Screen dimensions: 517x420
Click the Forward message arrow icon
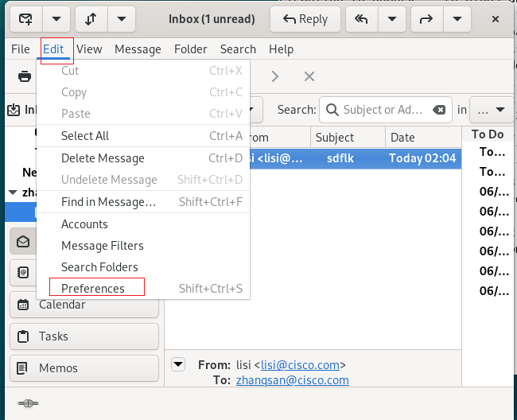(x=426, y=19)
